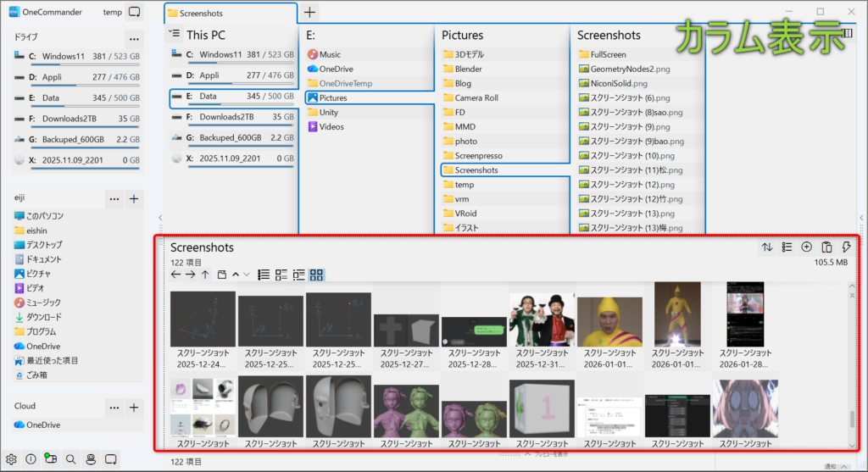Viewport: 868px width, 472px height.
Task: Add a new tab with plus button
Action: 310,13
